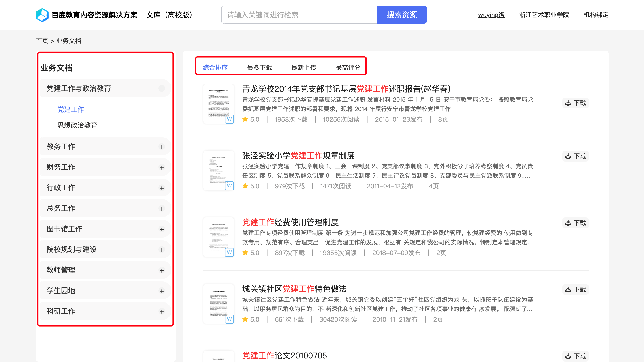This screenshot has height=362, width=644.
Task: Download the 党建工作经费使用管理制度 document
Action: point(575,223)
